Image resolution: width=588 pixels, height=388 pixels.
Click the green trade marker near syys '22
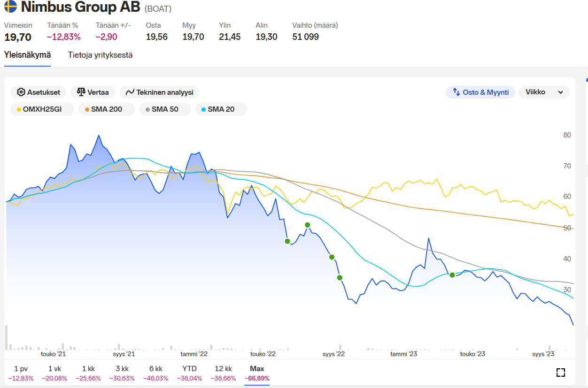coord(332,257)
